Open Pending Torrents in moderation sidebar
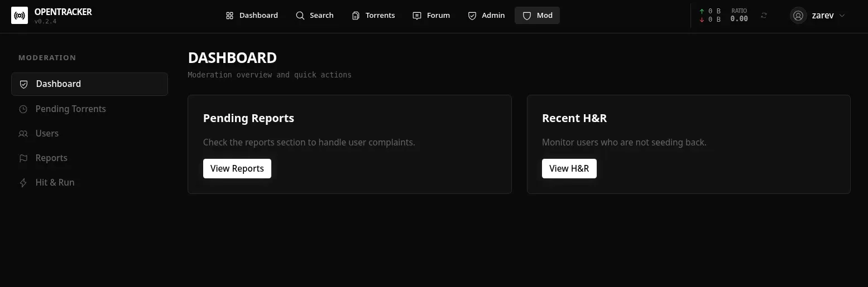This screenshot has width=868, height=287. (x=70, y=109)
